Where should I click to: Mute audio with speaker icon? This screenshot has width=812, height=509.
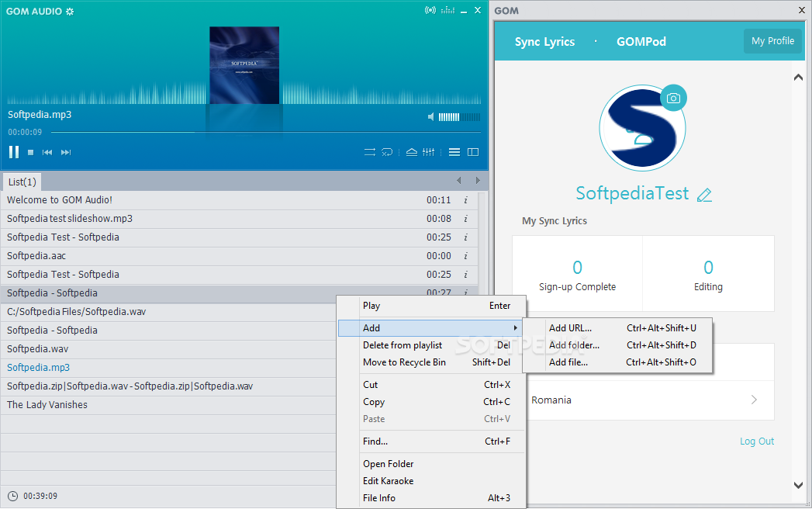point(431,117)
